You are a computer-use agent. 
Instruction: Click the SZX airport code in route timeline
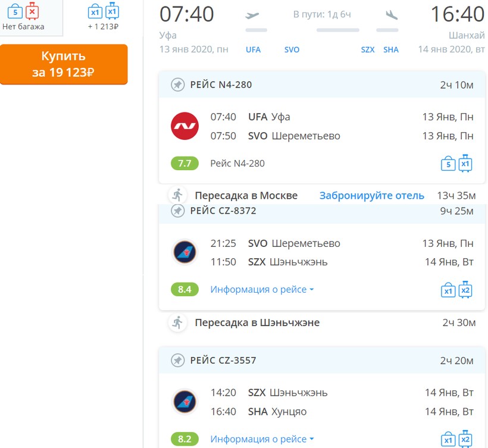pos(368,50)
